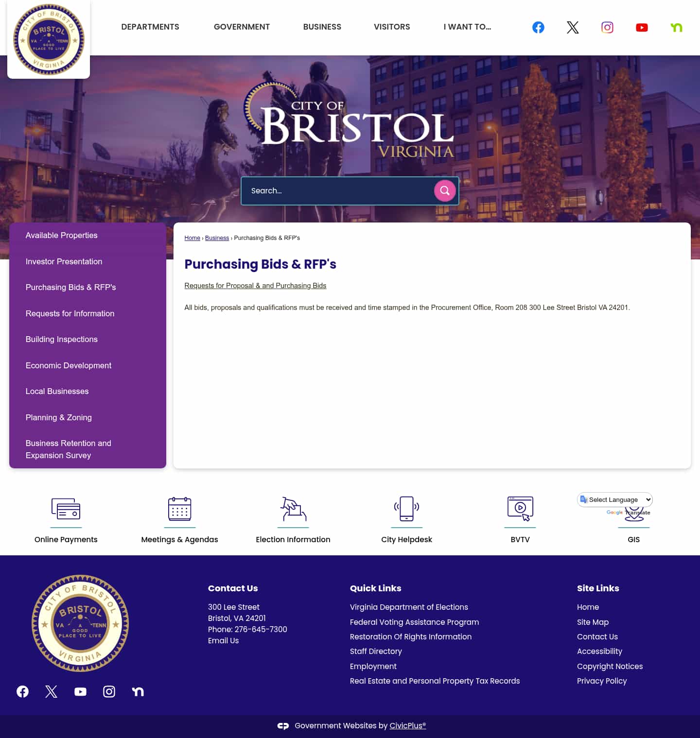The image size is (700, 738).
Task: Open the city's Facebook page from the header
Action: (538, 27)
